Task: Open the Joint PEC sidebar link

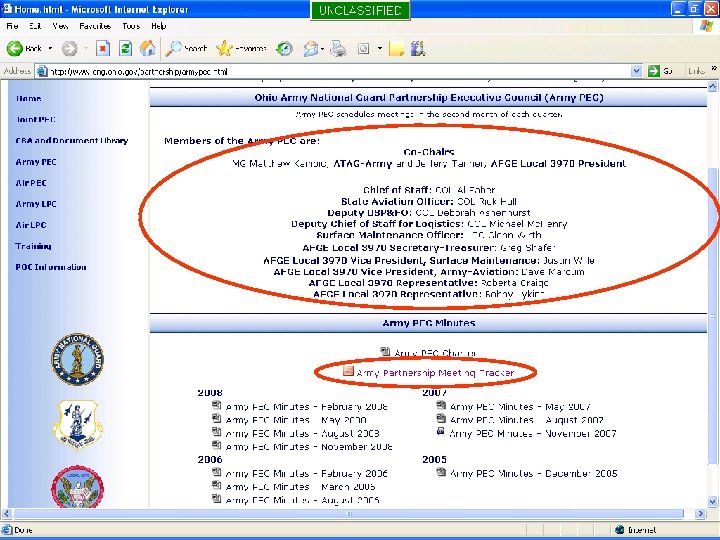Action: pos(36,119)
